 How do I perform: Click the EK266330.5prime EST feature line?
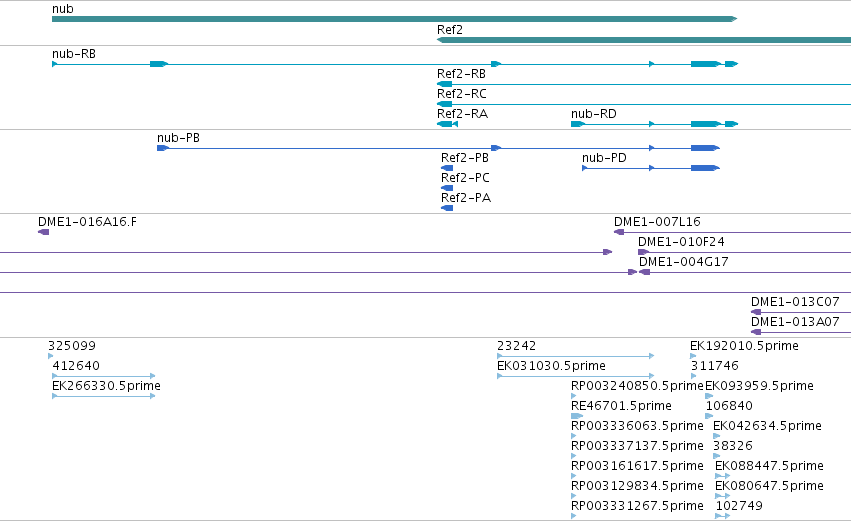point(104,396)
